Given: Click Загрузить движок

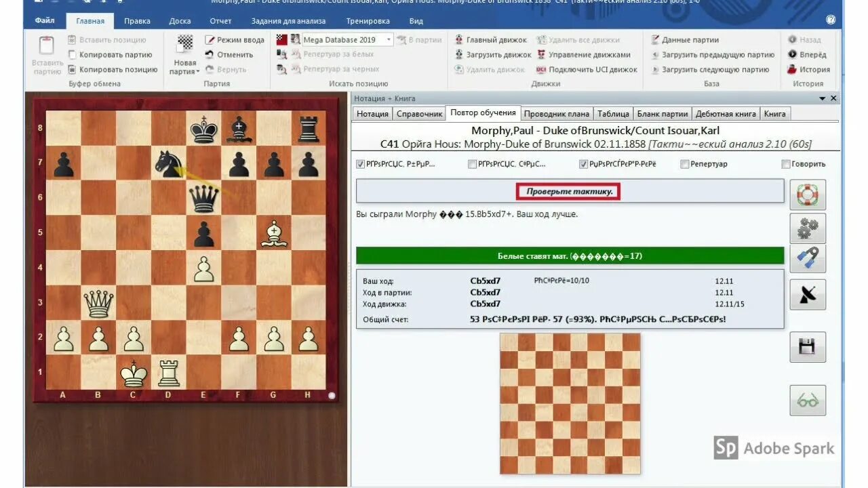Looking at the screenshot, I should point(493,55).
